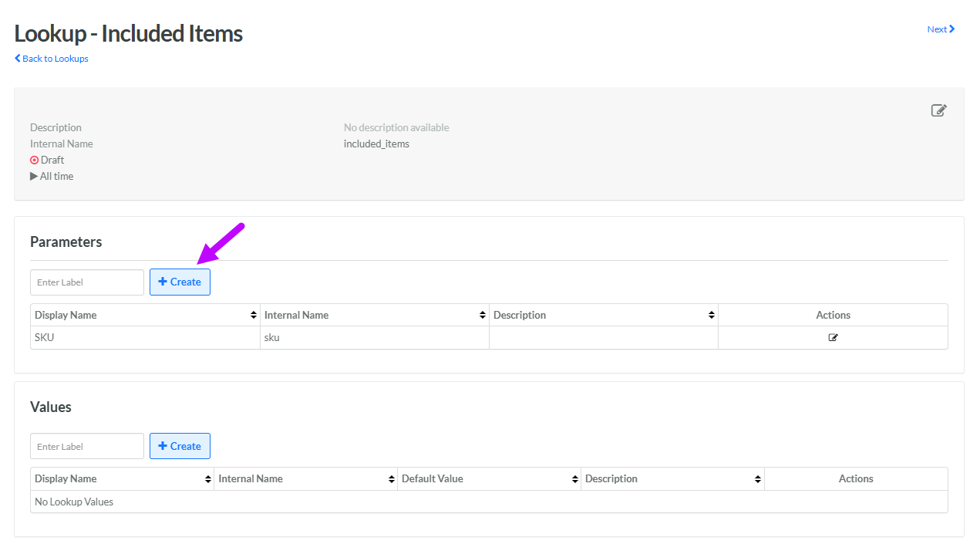The width and height of the screenshot is (980, 544).
Task: Sort Values by Internal Name sort icon
Action: coord(392,479)
